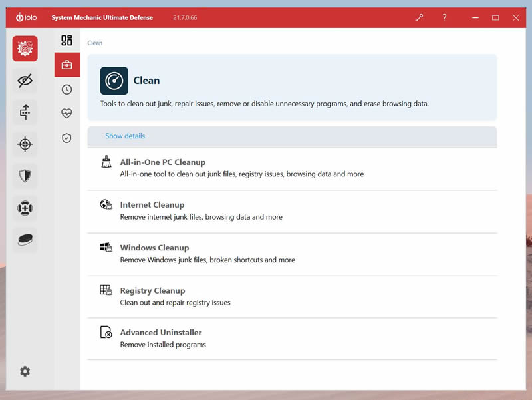The image size is (532, 400).
Task: Open the lifebuoy recovery icon in sidebar
Action: [x=25, y=208]
